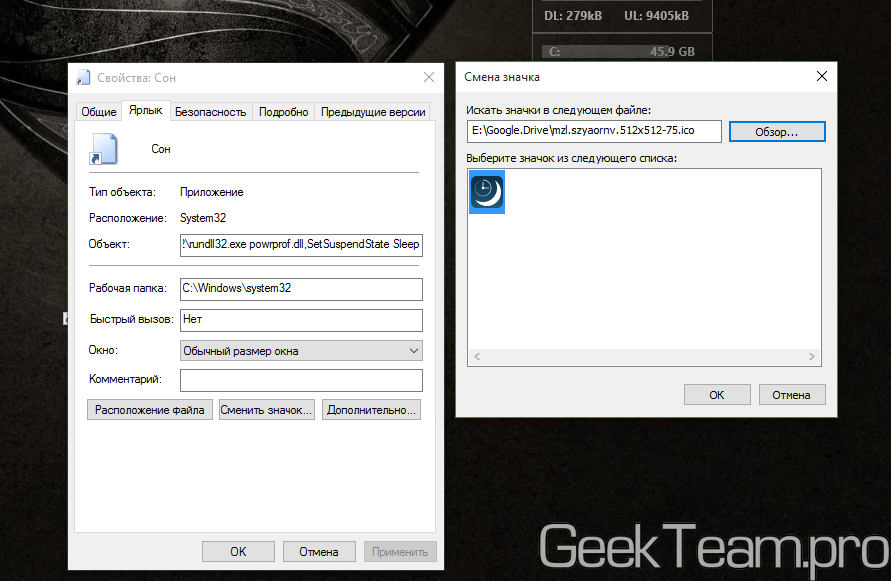Click the icon list horizontal scrollbar
The image size is (891, 581).
click(644, 356)
